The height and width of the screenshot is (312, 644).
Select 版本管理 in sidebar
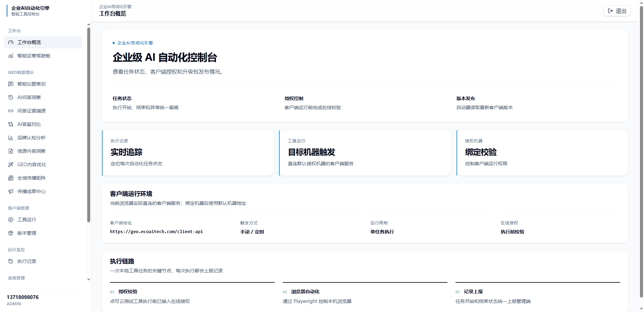pos(43,233)
